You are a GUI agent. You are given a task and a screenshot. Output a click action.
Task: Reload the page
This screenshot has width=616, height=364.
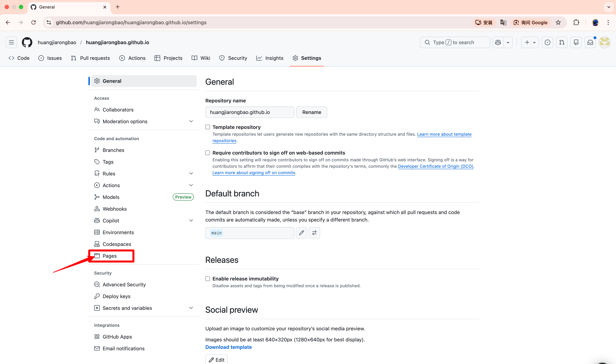tap(34, 23)
